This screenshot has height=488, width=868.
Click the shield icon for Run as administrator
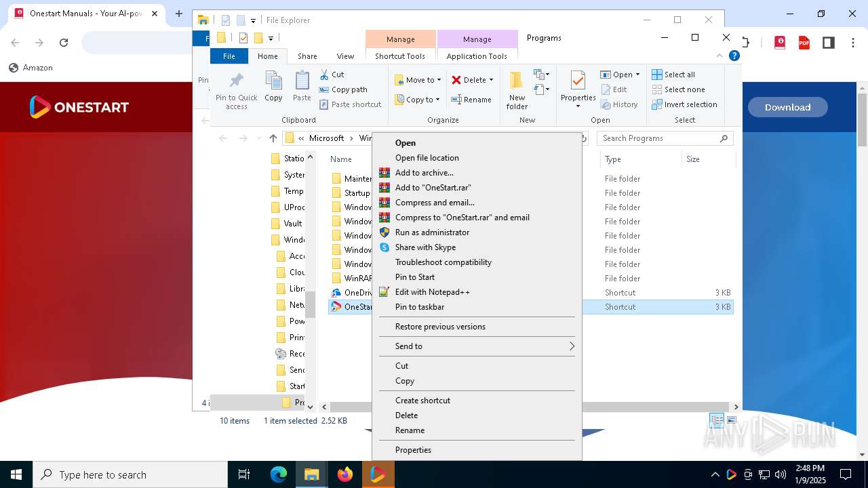click(384, 232)
